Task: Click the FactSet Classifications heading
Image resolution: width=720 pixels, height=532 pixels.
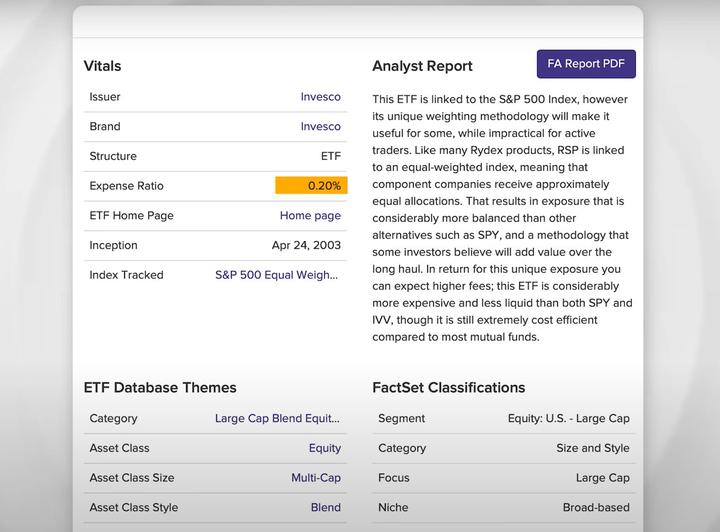Action: [x=448, y=388]
